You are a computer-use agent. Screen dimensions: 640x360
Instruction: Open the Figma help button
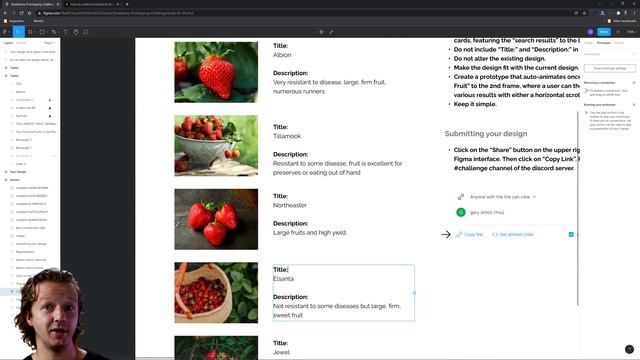(629, 349)
